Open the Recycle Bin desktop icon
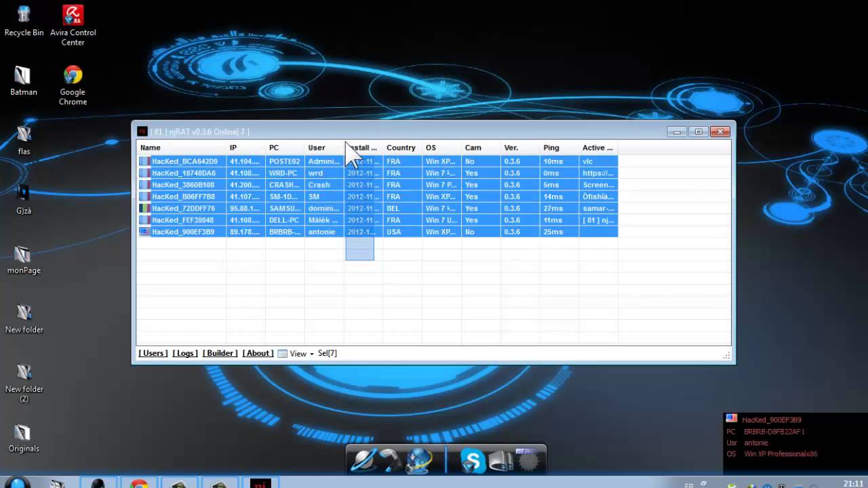The width and height of the screenshot is (868, 488). (x=24, y=20)
